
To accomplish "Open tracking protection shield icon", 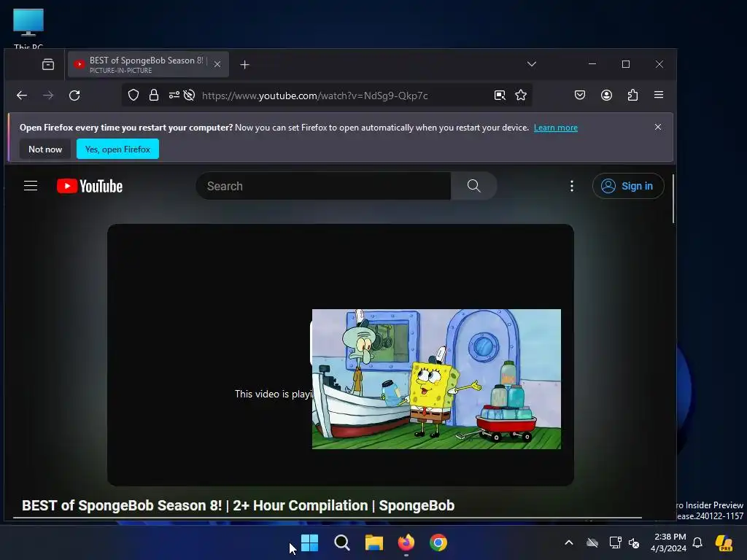I will click(133, 96).
